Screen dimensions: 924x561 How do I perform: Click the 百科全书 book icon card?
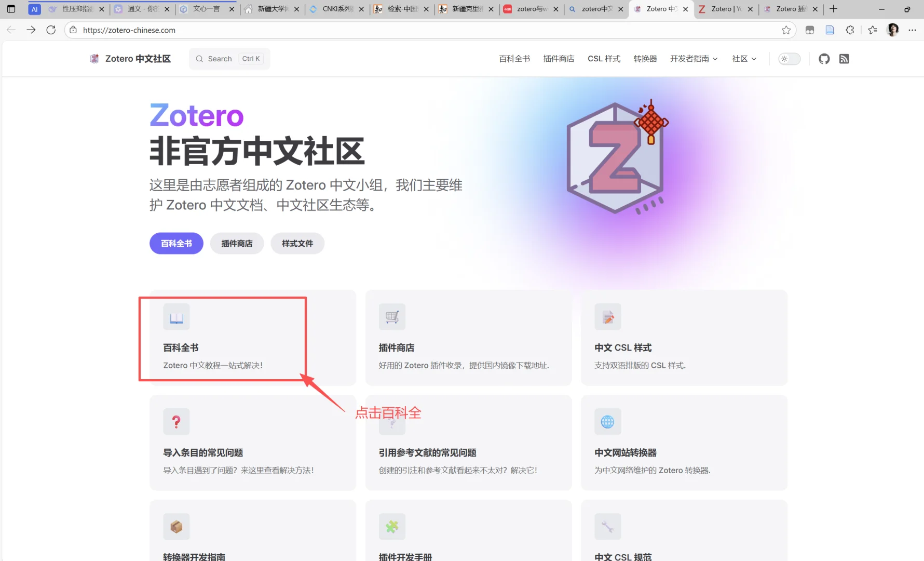176,317
